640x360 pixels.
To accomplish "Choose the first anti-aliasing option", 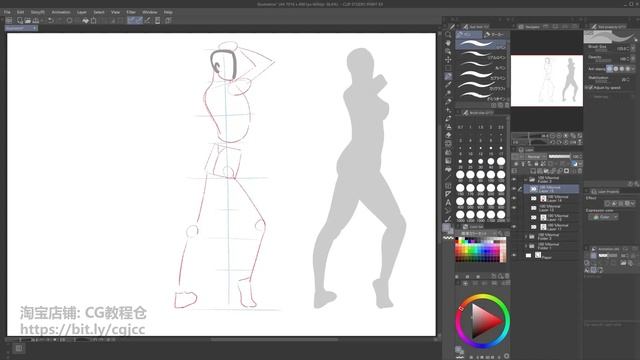I will click(x=609, y=69).
